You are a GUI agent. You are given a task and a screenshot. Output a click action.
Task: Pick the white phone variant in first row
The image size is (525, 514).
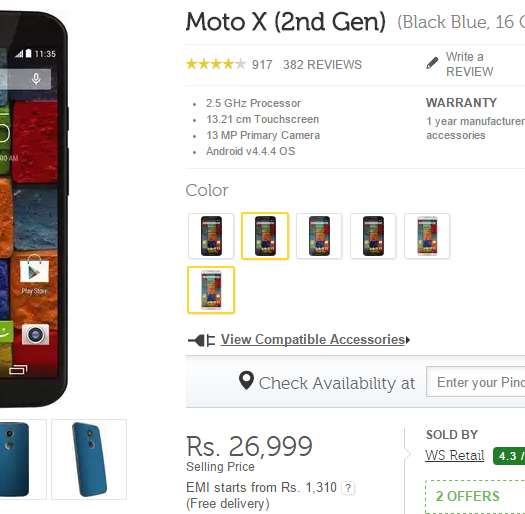[427, 236]
